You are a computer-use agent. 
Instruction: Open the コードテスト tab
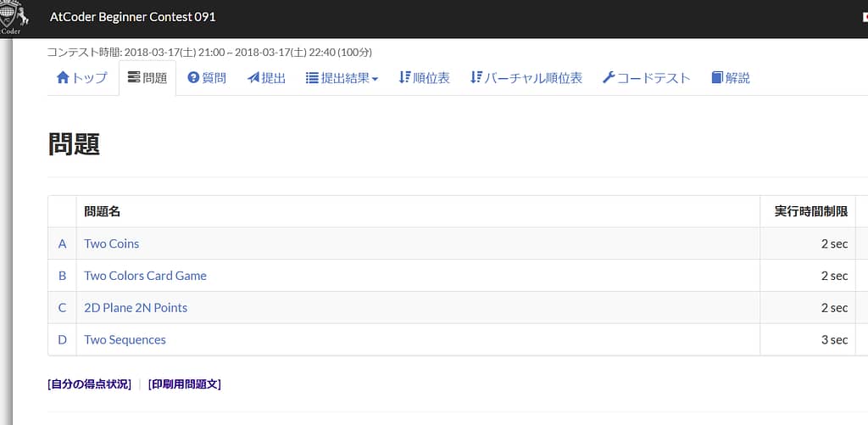pyautogui.click(x=647, y=77)
